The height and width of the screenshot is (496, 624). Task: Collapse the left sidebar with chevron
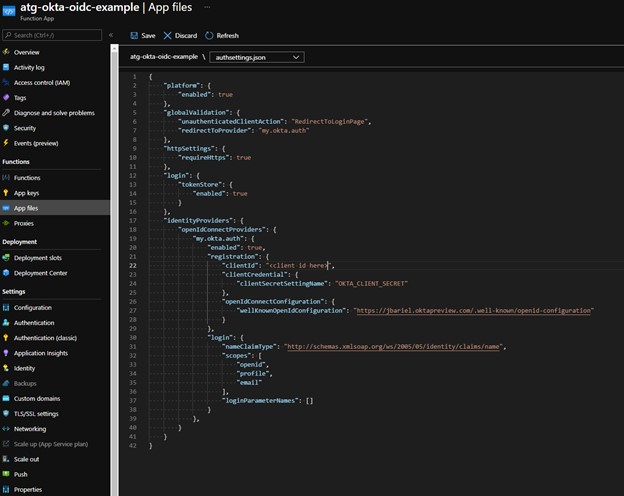tap(111, 35)
